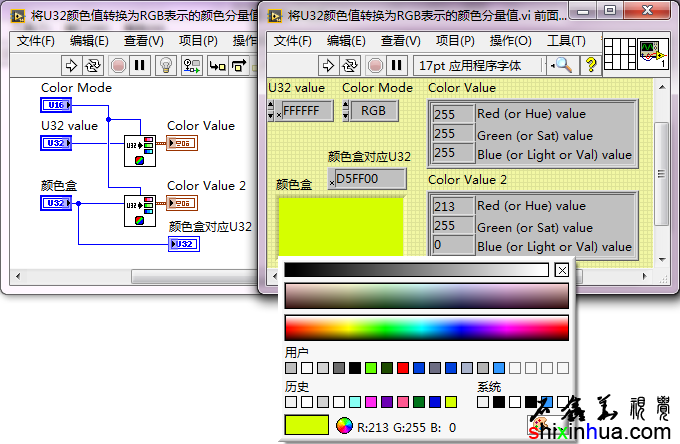Click the Color Mode RGB selector
The width and height of the screenshot is (680, 444).
tap(373, 111)
